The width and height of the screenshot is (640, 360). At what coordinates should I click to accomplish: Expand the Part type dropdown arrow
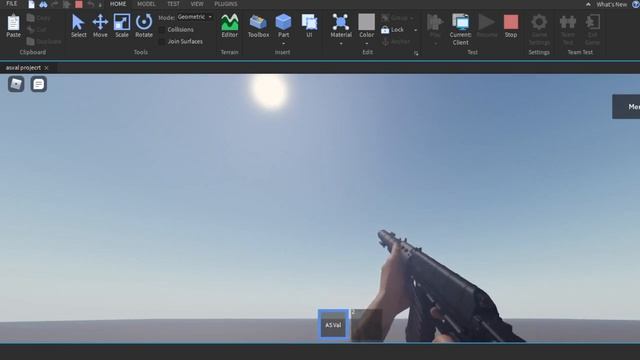point(283,44)
